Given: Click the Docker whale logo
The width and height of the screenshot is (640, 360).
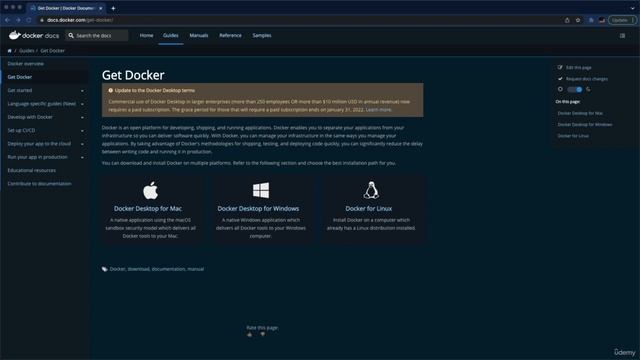Looking at the screenshot, I should pos(15,36).
